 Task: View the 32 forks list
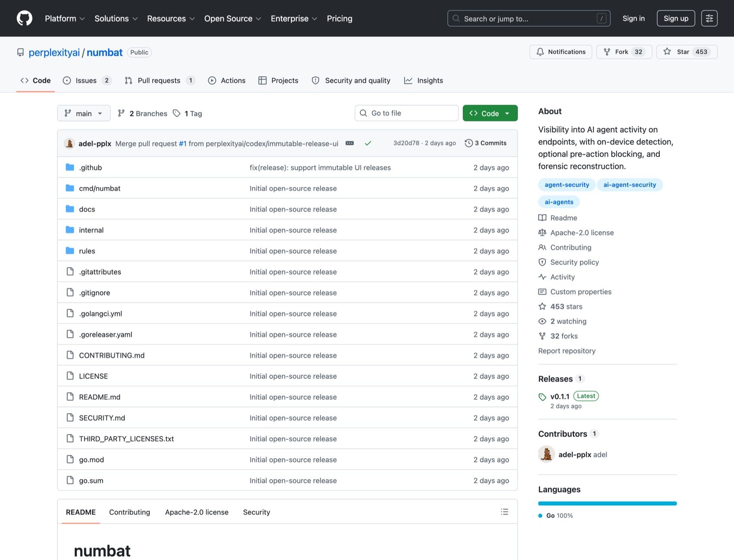558,336
